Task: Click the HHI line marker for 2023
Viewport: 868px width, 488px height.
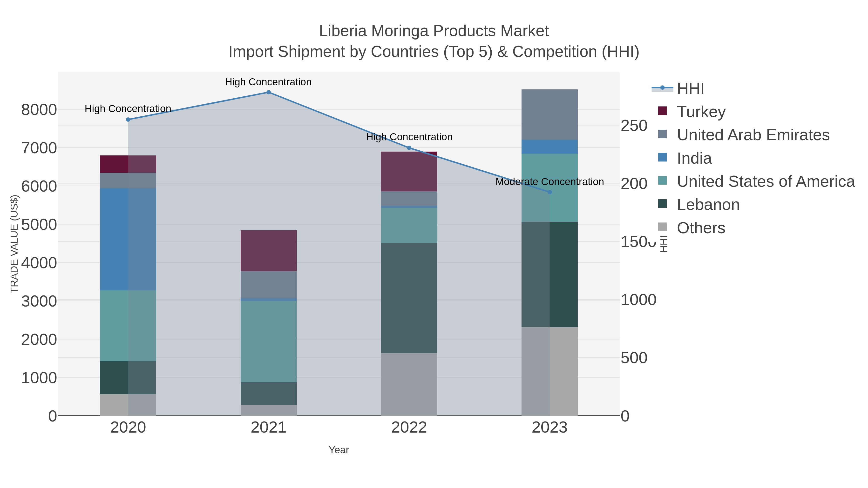Action: click(549, 192)
